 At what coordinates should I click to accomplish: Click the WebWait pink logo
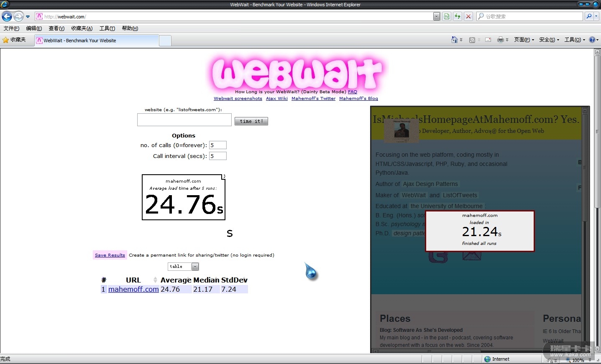[x=297, y=73]
